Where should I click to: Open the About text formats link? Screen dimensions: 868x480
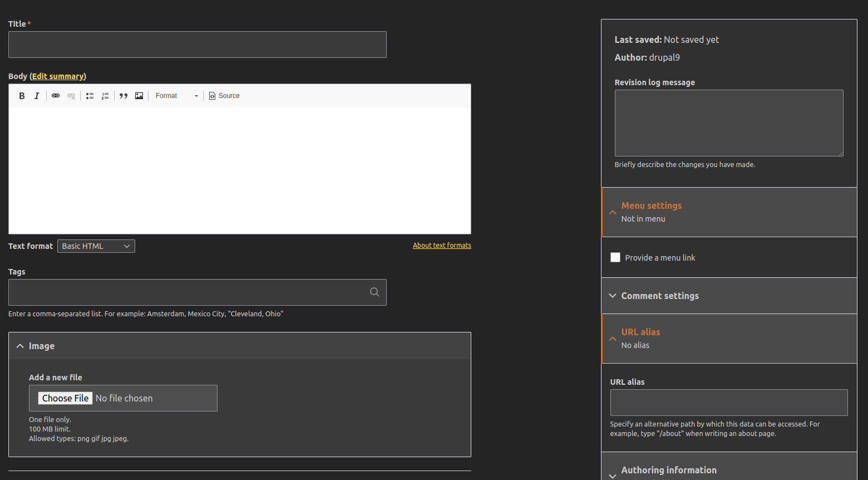point(442,245)
